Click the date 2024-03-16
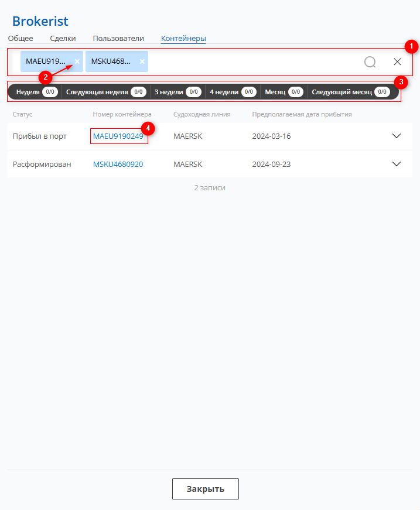The image size is (420, 510). coord(271,136)
